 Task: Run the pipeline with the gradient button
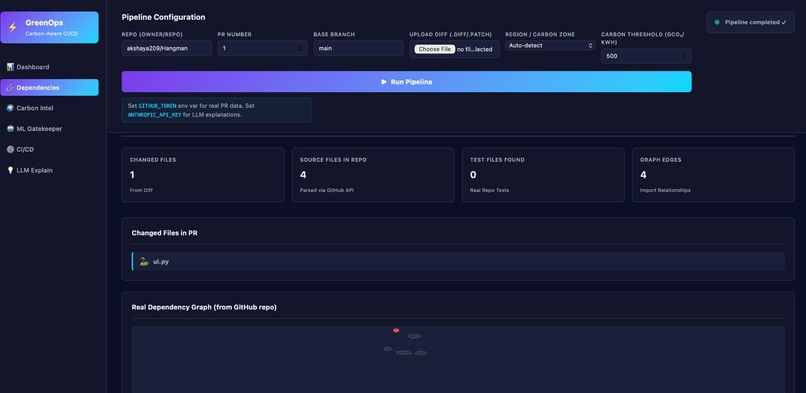tap(406, 82)
